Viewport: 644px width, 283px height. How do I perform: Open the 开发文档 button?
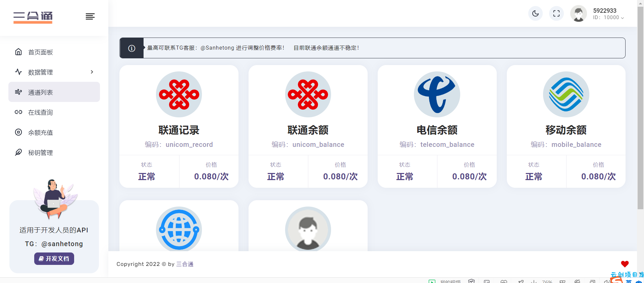tap(54, 259)
